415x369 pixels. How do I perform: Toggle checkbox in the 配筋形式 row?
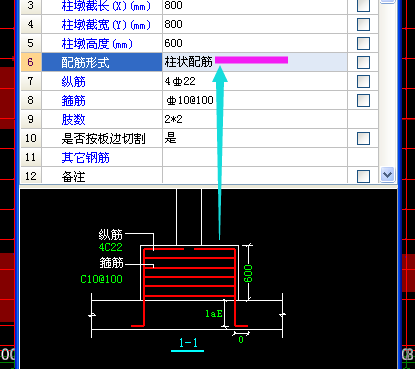click(x=363, y=62)
